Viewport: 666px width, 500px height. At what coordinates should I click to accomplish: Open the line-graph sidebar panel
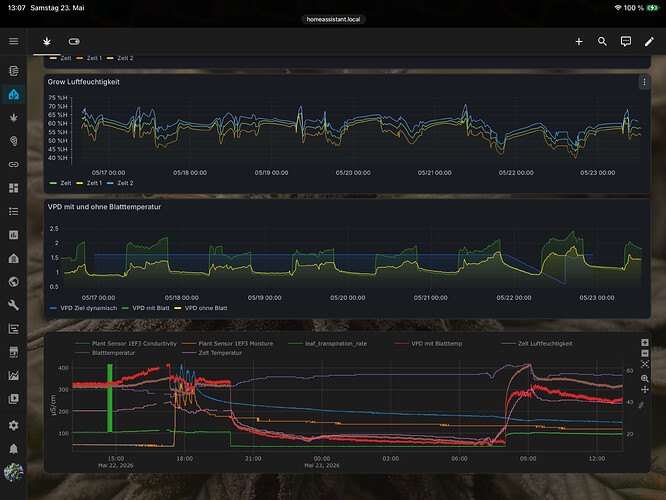click(x=14, y=375)
